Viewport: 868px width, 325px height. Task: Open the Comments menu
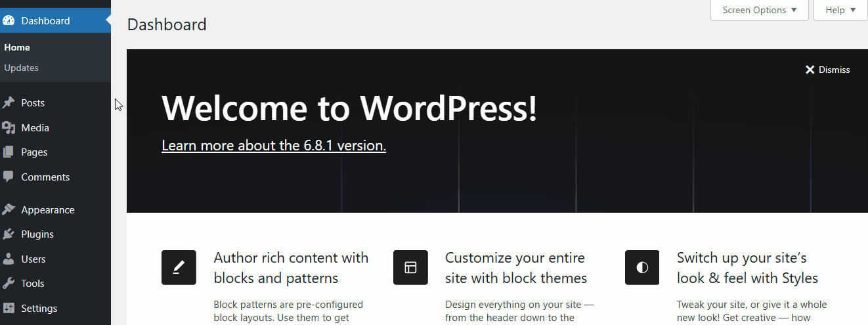tap(55, 177)
